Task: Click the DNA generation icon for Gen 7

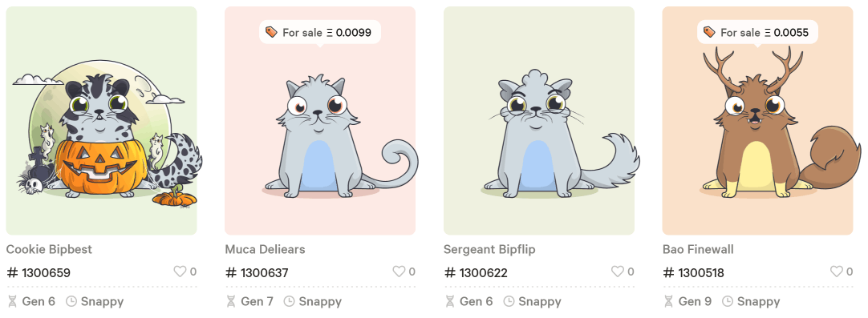Action: [x=231, y=301]
